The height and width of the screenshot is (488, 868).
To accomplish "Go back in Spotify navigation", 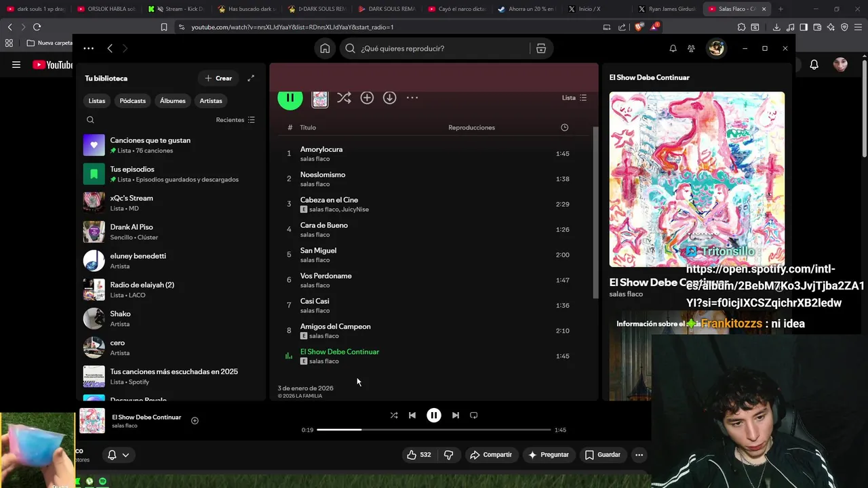I will [x=110, y=48].
